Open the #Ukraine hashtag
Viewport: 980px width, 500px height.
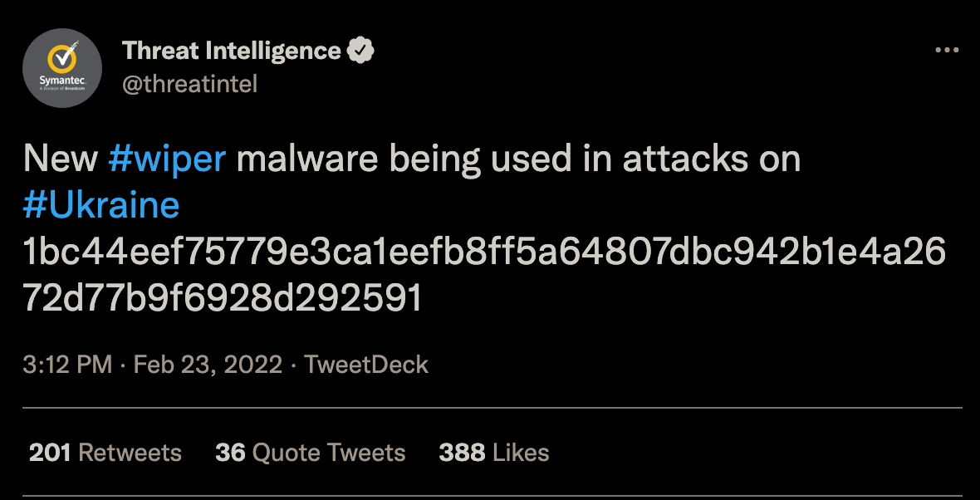click(x=101, y=205)
